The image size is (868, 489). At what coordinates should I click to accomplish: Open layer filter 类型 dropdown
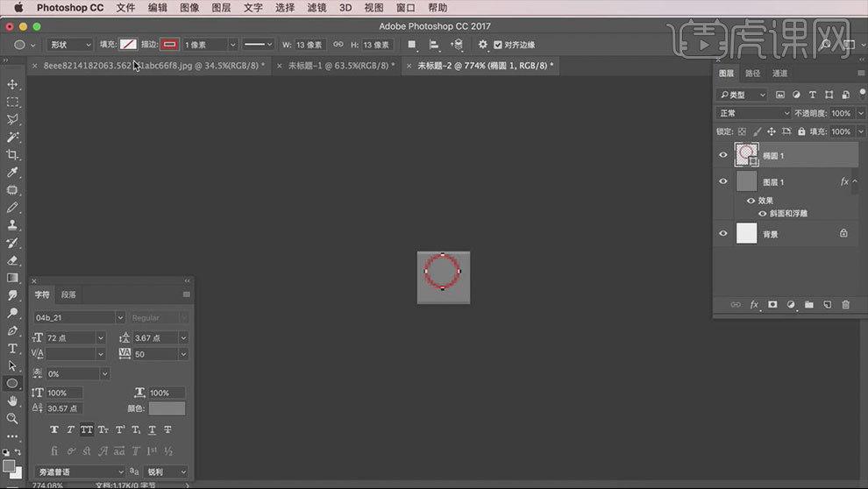743,95
